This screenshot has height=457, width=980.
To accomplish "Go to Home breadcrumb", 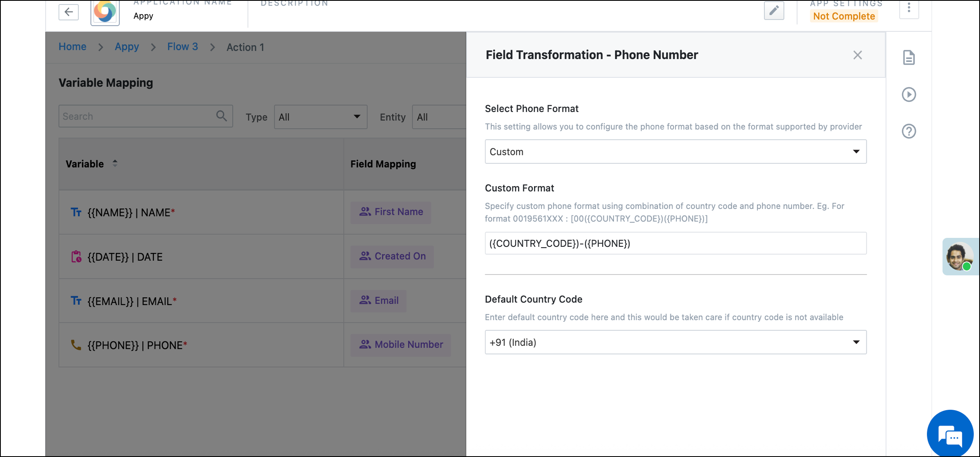I will pyautogui.click(x=73, y=47).
